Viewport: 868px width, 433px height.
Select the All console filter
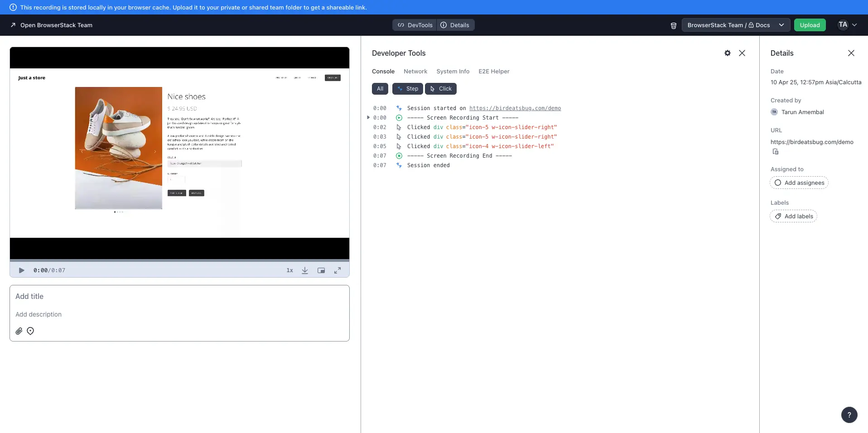tap(380, 89)
